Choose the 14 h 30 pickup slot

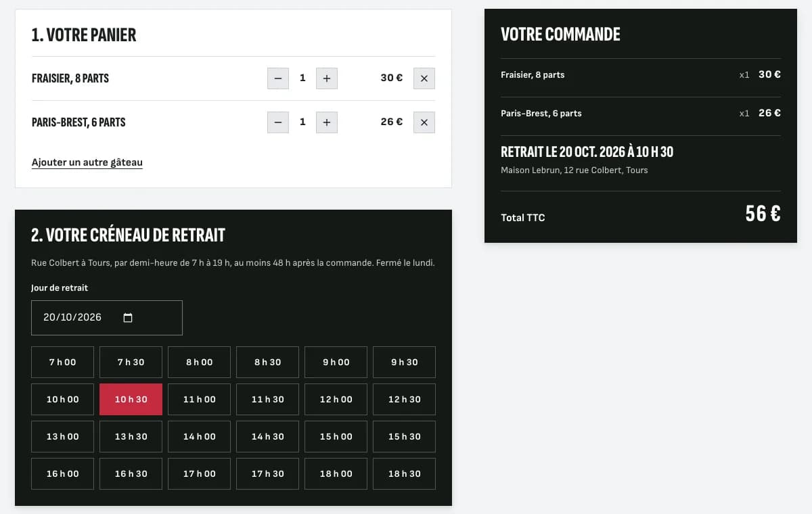[267, 437]
